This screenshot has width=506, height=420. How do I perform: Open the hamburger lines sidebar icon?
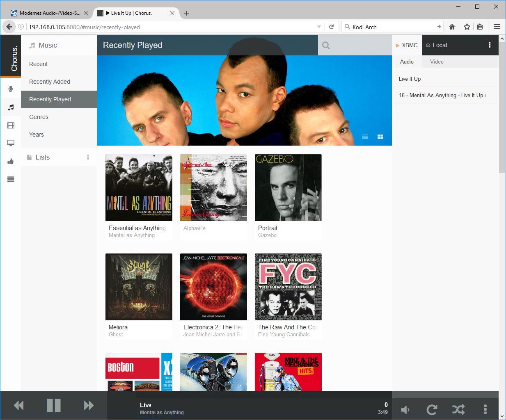11,179
